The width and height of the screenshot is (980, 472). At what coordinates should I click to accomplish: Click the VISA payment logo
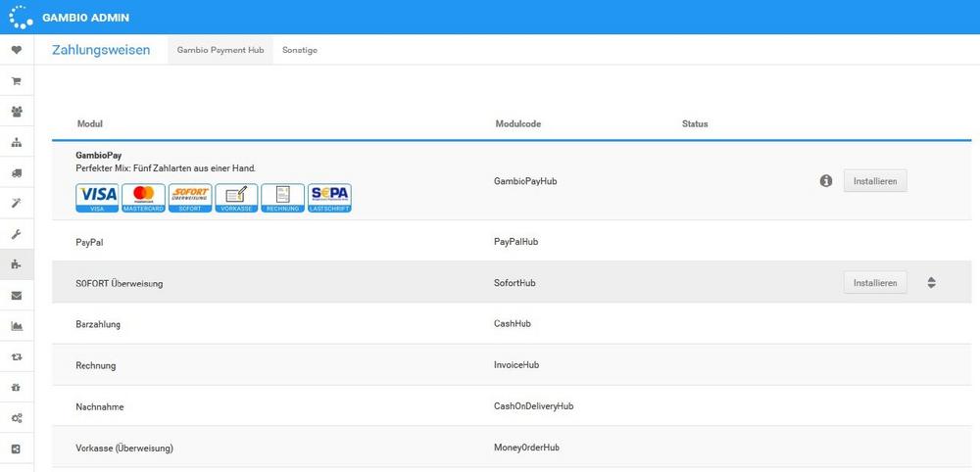click(x=97, y=198)
